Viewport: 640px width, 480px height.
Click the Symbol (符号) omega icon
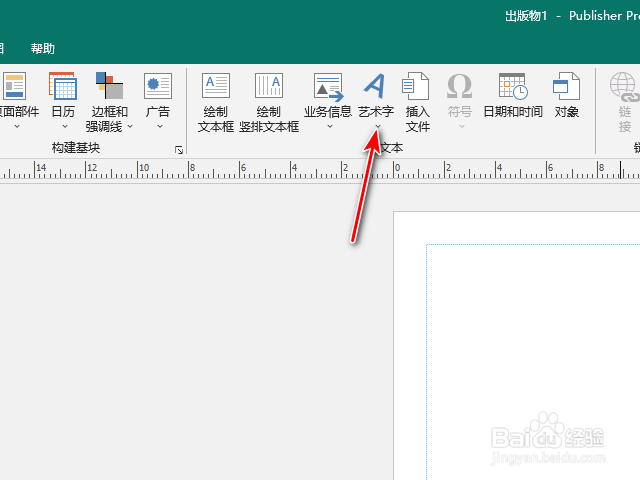460,86
